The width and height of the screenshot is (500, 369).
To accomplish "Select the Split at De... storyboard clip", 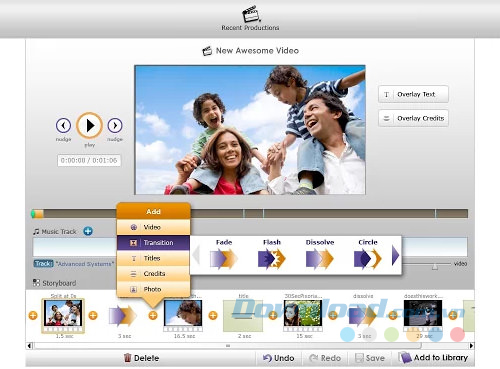I will click(x=63, y=316).
